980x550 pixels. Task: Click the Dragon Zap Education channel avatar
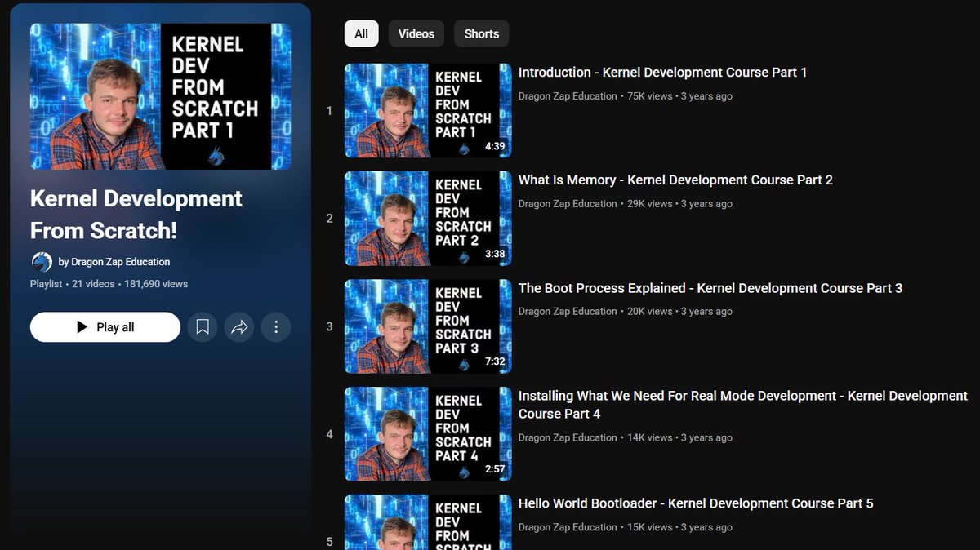(42, 262)
